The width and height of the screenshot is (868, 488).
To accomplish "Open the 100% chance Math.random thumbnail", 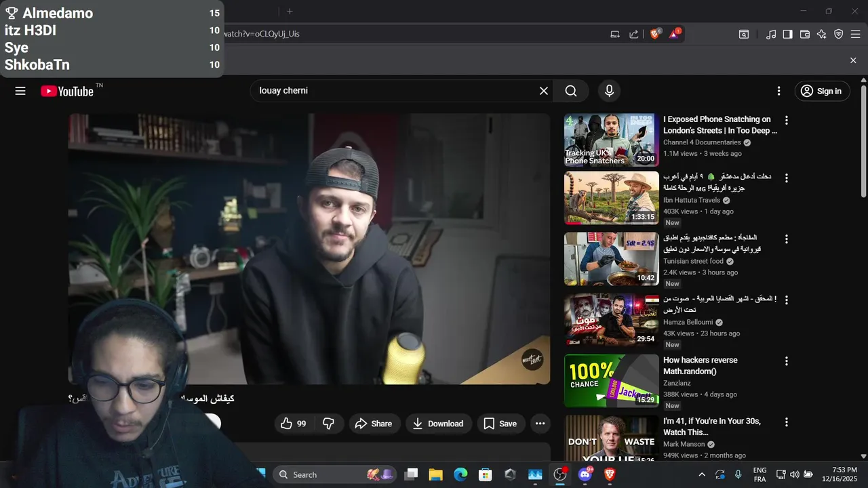I will (x=611, y=381).
